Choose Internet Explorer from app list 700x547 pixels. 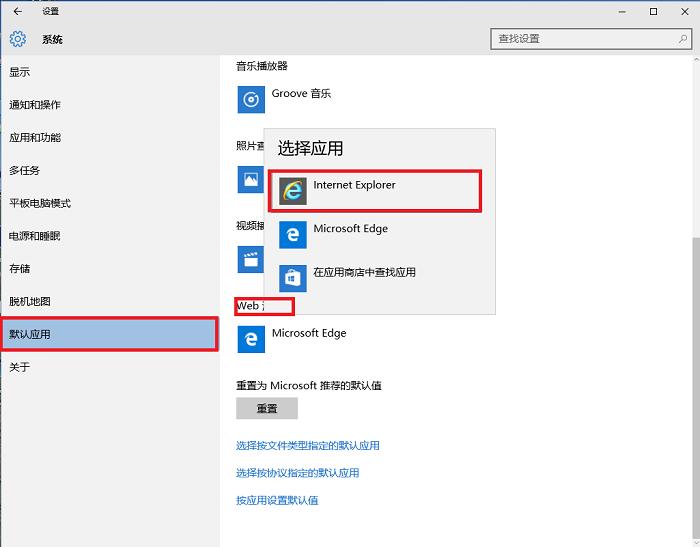(375, 191)
